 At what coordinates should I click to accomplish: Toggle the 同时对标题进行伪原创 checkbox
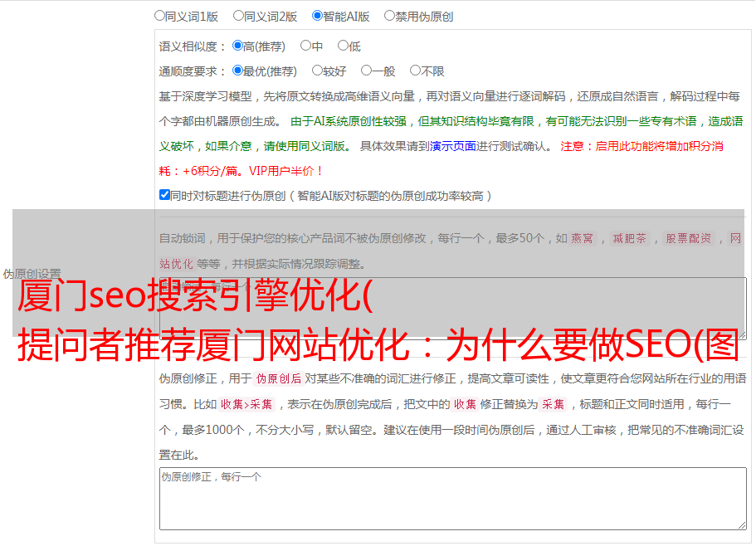pos(164,195)
